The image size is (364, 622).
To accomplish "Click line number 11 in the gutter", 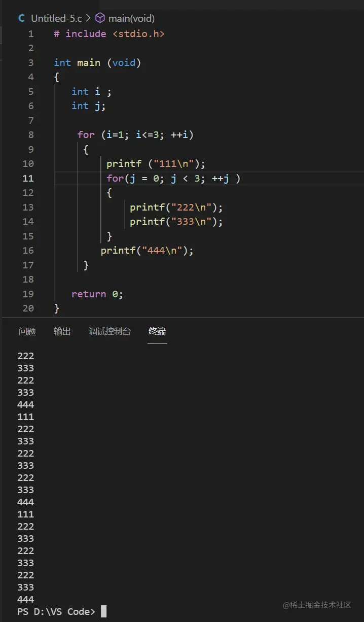I will [28, 178].
